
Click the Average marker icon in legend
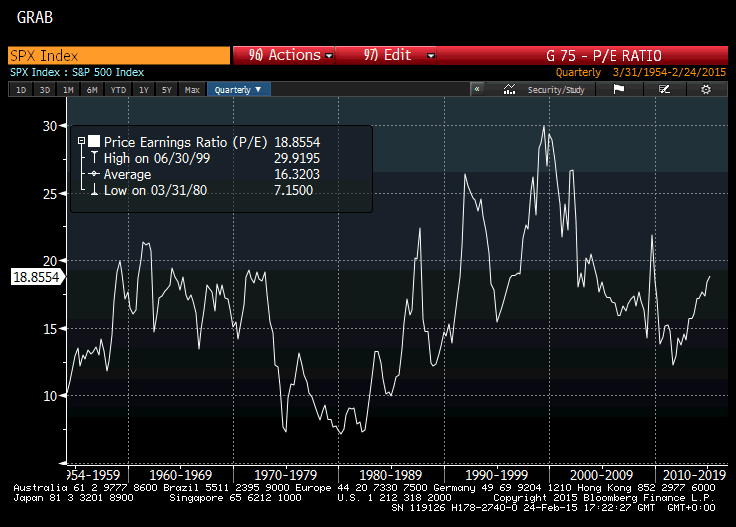click(x=93, y=174)
